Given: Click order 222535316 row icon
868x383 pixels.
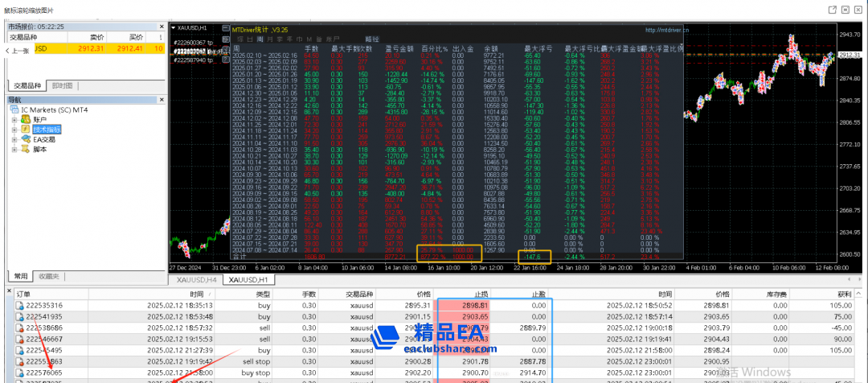Looking at the screenshot, I should pos(21,306).
